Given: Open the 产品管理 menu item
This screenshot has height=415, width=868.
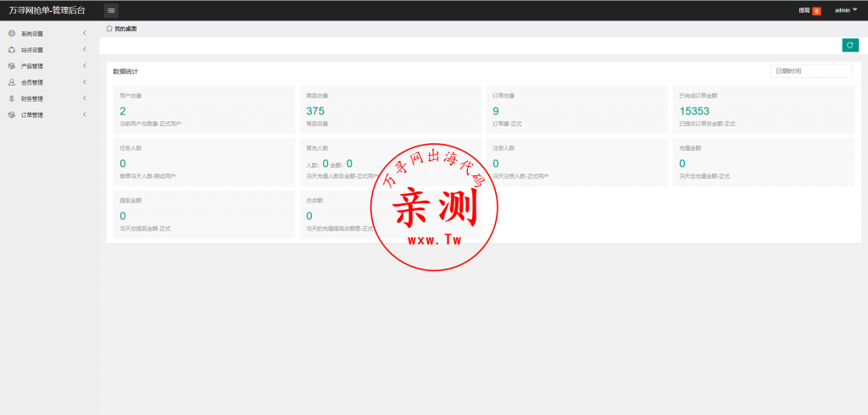Looking at the screenshot, I should pyautogui.click(x=49, y=66).
